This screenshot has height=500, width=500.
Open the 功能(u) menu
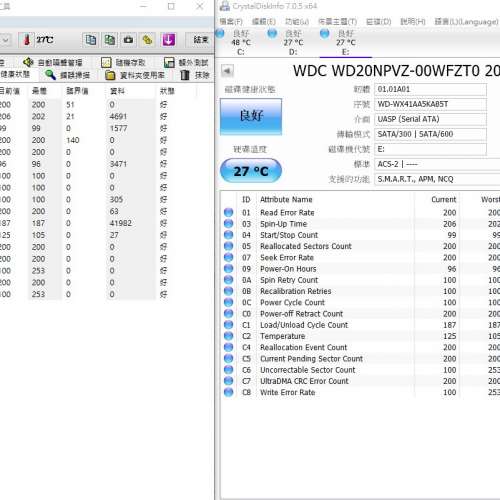[x=297, y=22]
